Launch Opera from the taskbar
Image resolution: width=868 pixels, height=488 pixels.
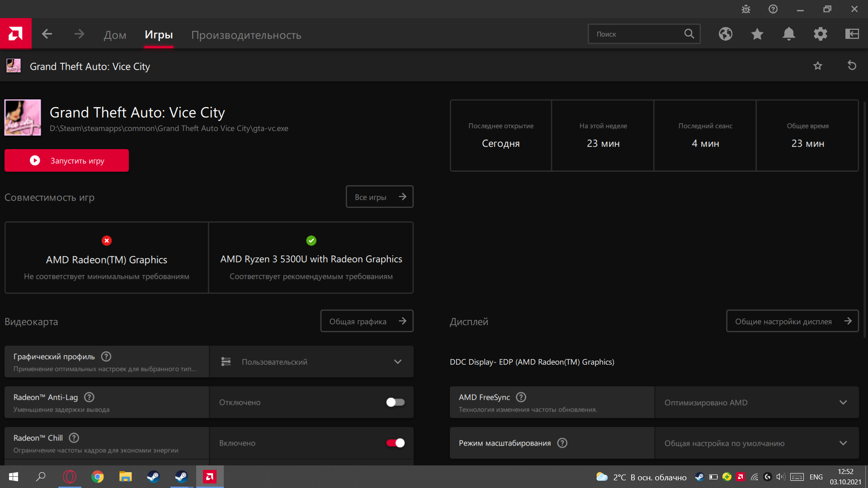pos(70,477)
